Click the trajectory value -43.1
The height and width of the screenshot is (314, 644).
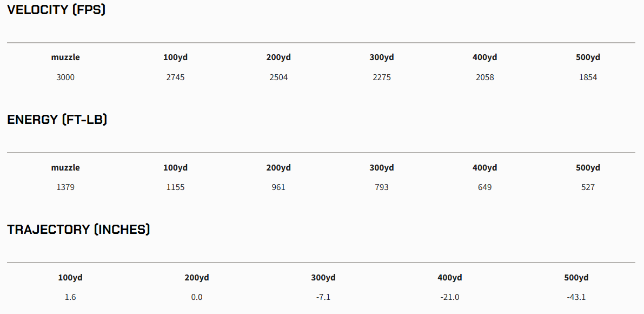click(x=576, y=297)
